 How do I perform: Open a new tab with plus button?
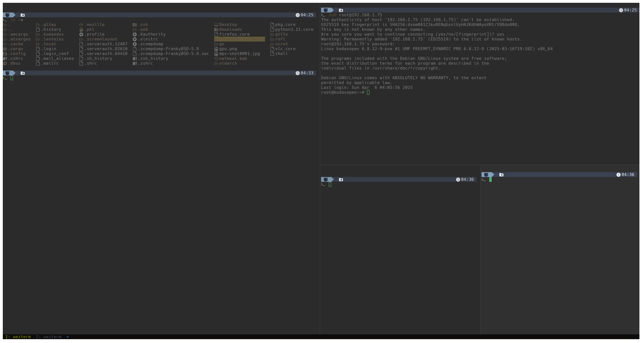point(67,337)
